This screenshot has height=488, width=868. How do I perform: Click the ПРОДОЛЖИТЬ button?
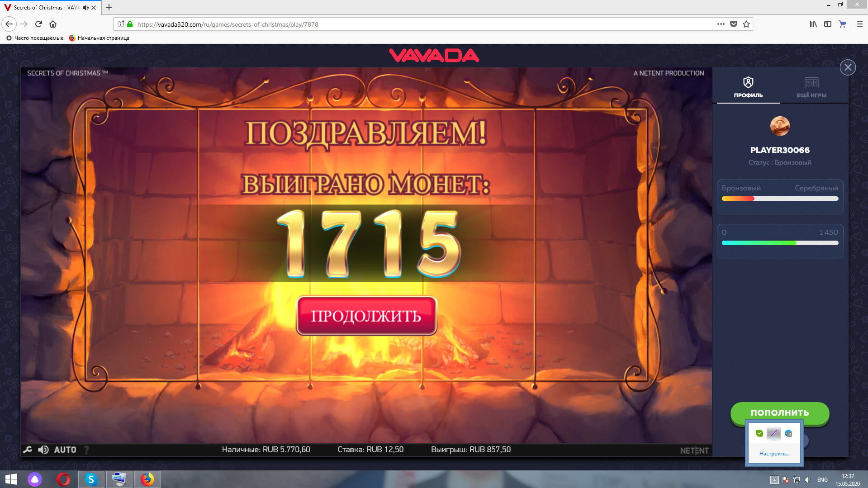click(366, 316)
